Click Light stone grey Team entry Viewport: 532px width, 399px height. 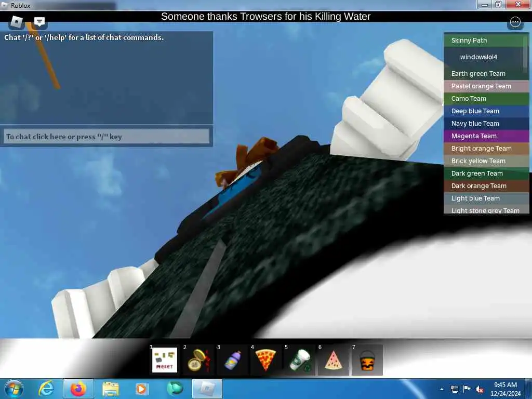486,210
